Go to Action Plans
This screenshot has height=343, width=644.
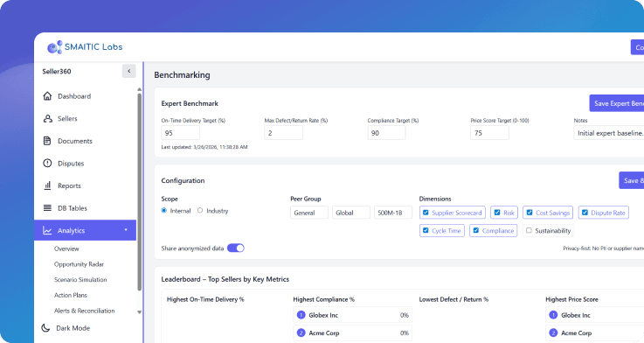[71, 295]
